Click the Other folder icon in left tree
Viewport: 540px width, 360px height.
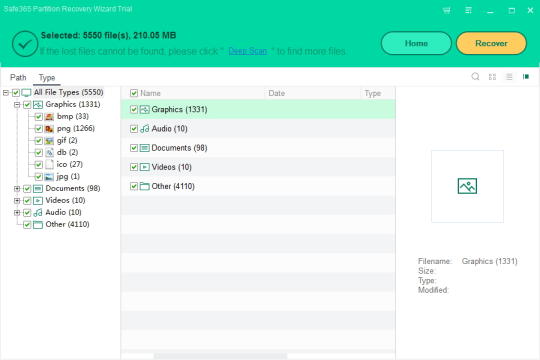(38, 225)
